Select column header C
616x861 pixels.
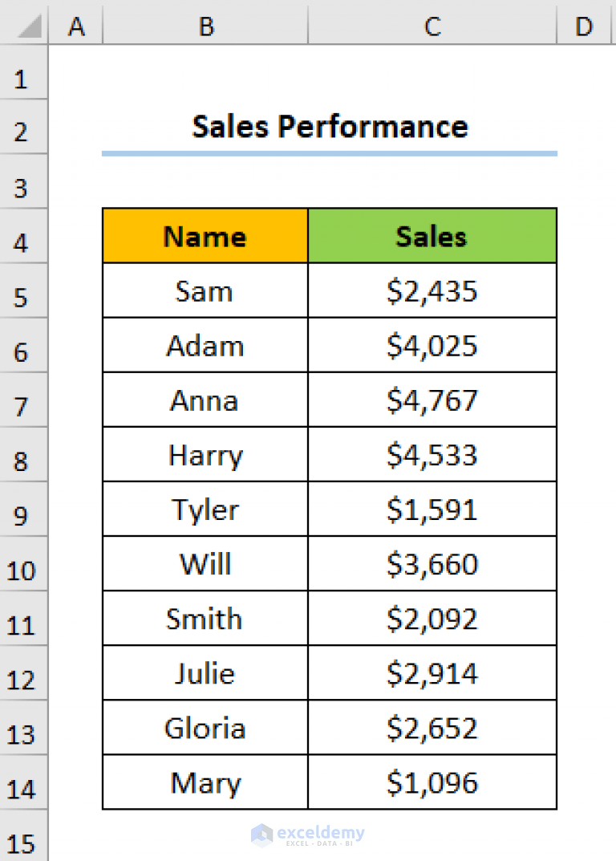coord(432,26)
